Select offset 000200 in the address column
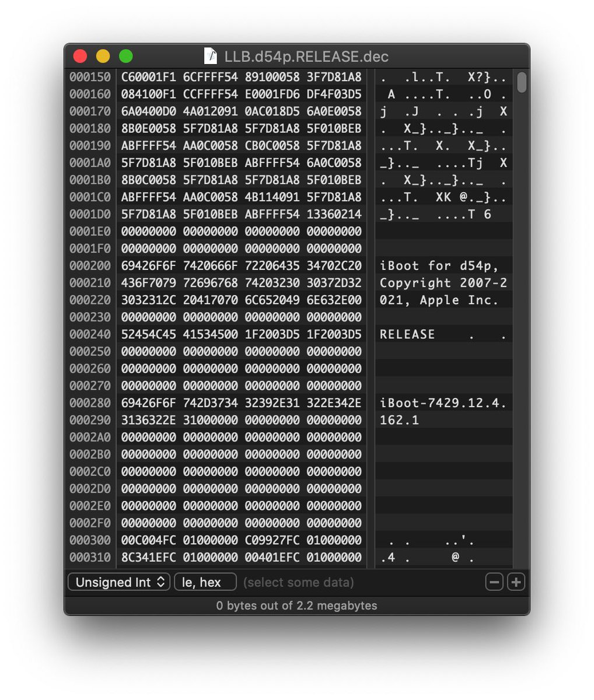Viewport: 594px width, 700px height. pos(90,266)
